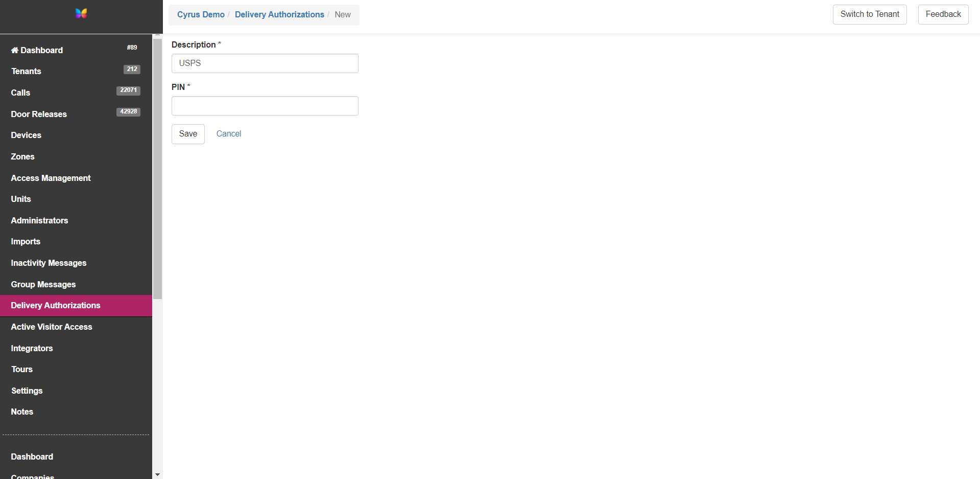Select Inactivity Messages in the sidebar
The image size is (980, 479).
tap(48, 263)
